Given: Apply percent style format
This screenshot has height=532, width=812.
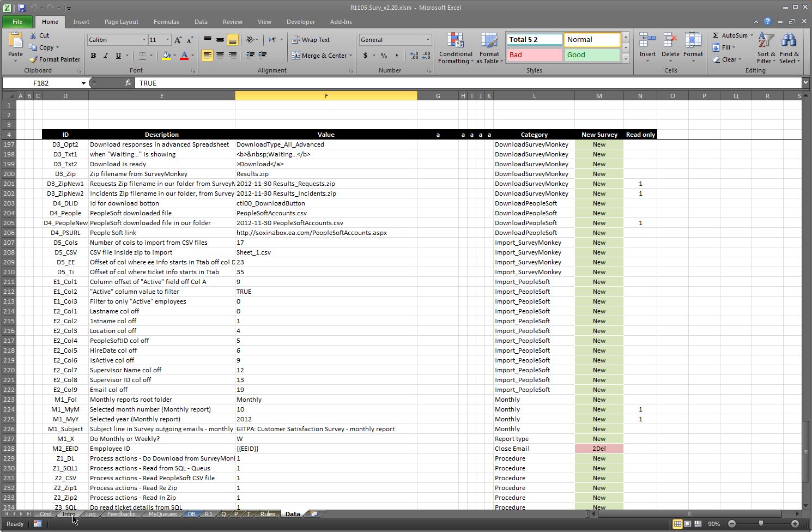Looking at the screenshot, I should [x=384, y=56].
